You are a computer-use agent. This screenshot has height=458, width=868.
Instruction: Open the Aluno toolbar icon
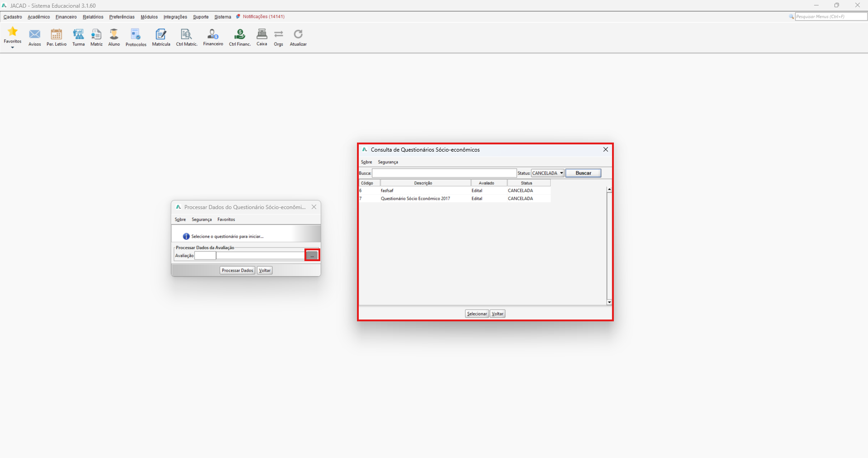(x=114, y=34)
